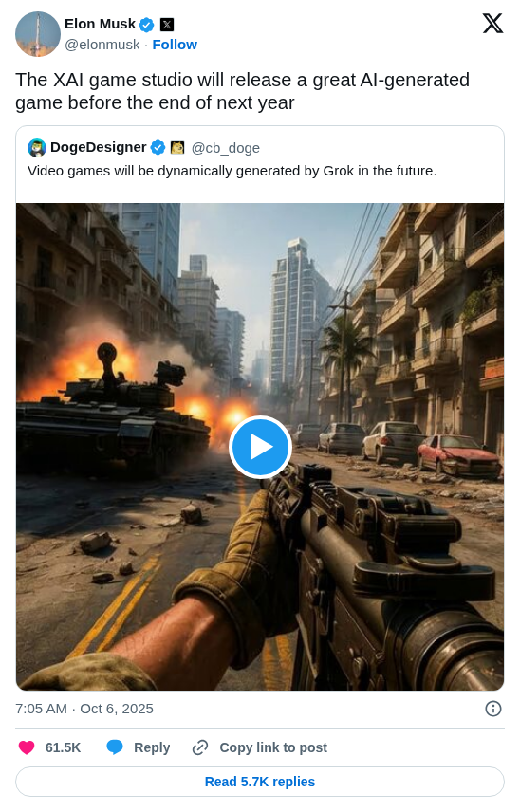Click DogeDesigner's verified checkmark badge
520x812 pixels.
(158, 148)
